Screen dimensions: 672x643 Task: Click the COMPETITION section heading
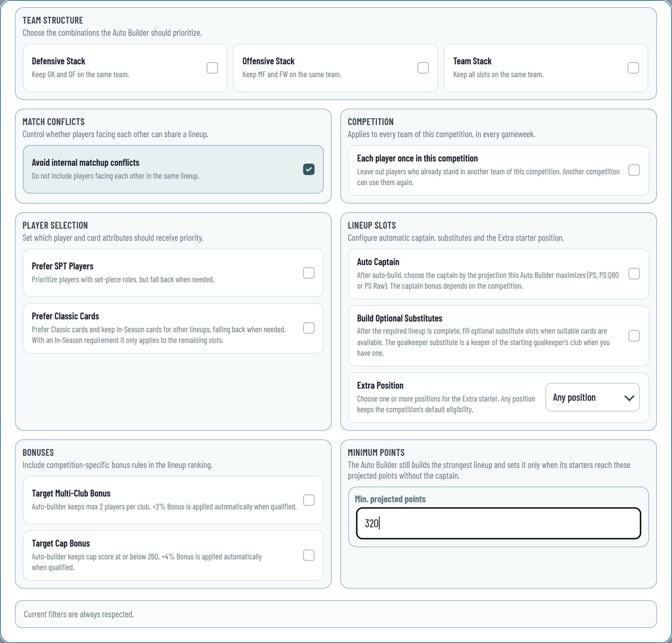pyautogui.click(x=370, y=122)
